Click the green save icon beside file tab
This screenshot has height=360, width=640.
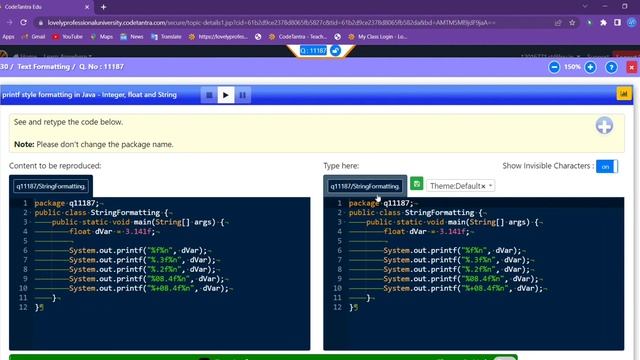coord(416,184)
